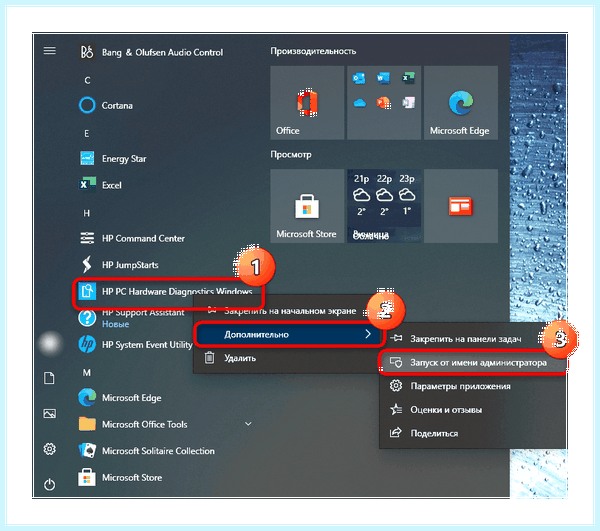The height and width of the screenshot is (531, 600).
Task: Click the Energy Star icon
Action: click(x=87, y=158)
